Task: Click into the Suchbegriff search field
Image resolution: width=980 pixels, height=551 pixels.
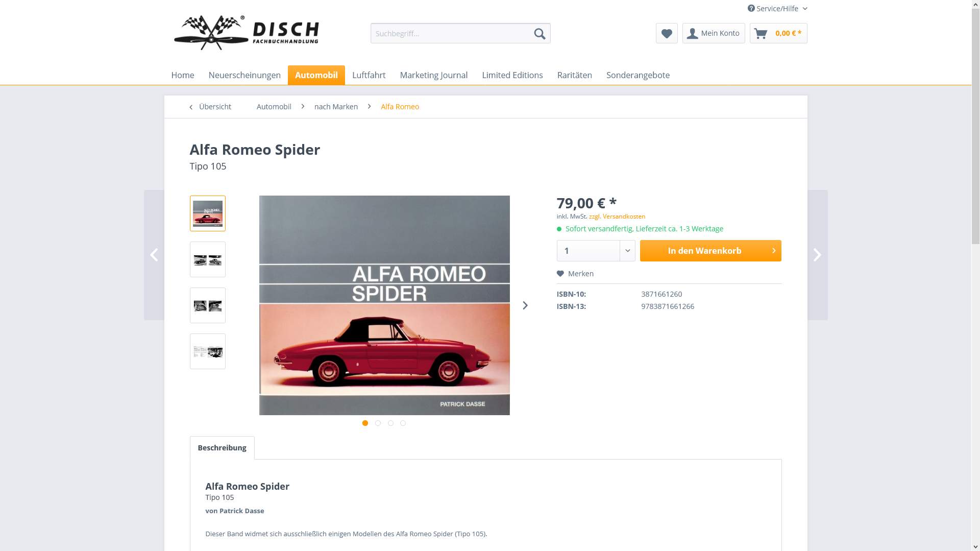Action: pos(451,33)
